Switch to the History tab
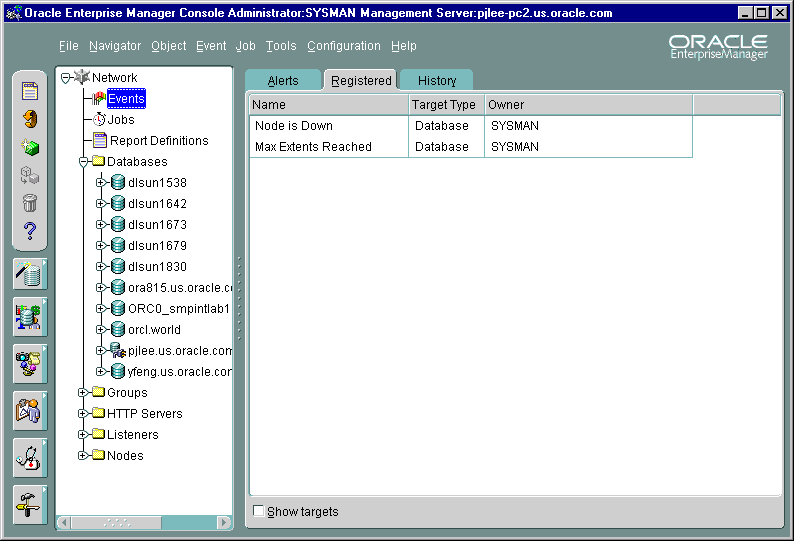This screenshot has height=541, width=794. (x=436, y=81)
